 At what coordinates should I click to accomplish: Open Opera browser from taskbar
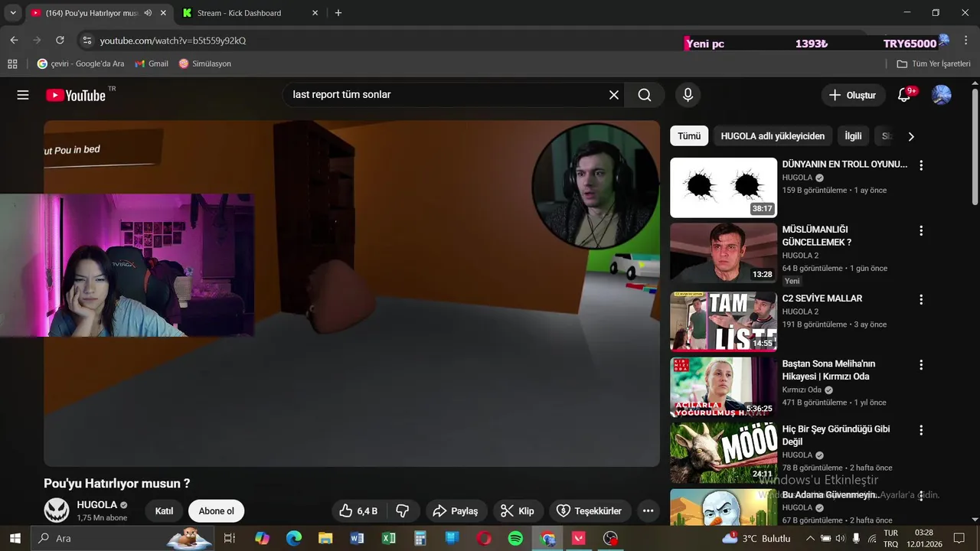(484, 538)
